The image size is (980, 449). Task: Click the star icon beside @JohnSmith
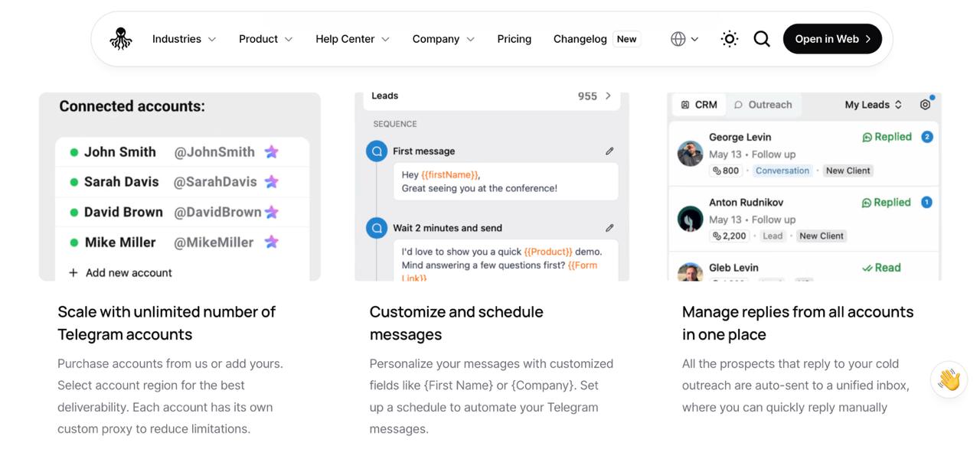(271, 152)
